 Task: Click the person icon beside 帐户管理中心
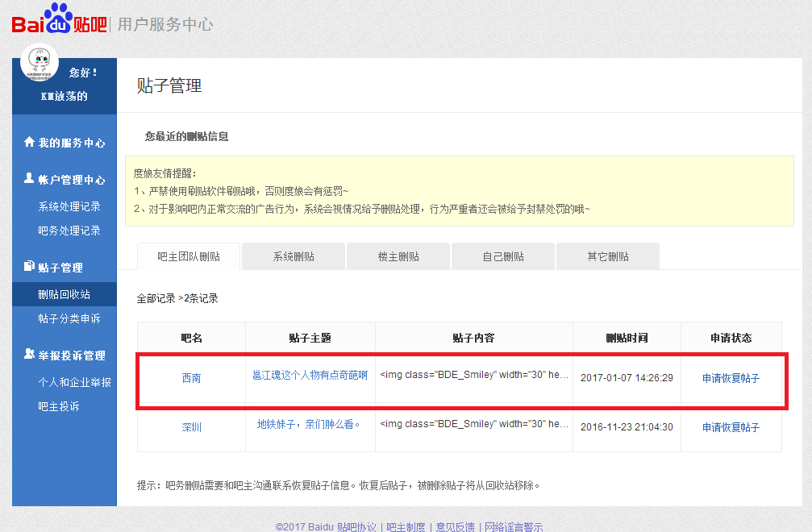click(x=29, y=178)
